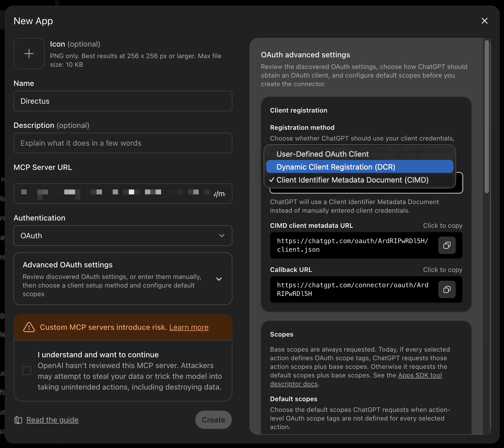Click the Create button
This screenshot has width=504, height=448.
tap(214, 420)
